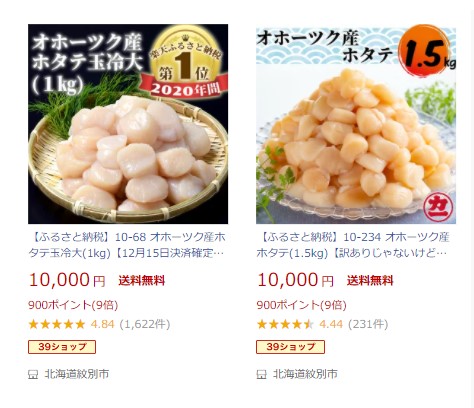Open the 1kg scallop product image
This screenshot has height=408, width=474.
(x=128, y=124)
